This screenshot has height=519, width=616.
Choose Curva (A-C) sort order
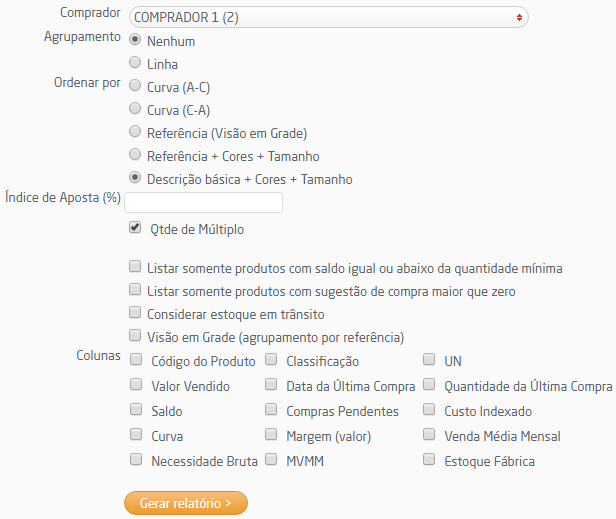click(x=135, y=86)
